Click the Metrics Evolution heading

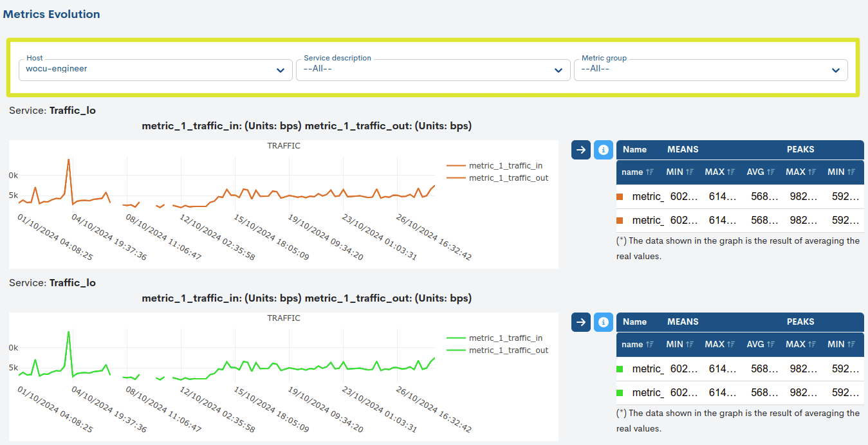(x=51, y=14)
